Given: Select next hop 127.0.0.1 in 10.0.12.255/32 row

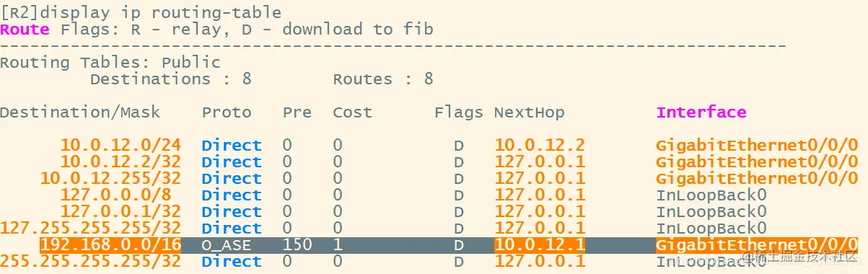Looking at the screenshot, I should click(540, 179).
